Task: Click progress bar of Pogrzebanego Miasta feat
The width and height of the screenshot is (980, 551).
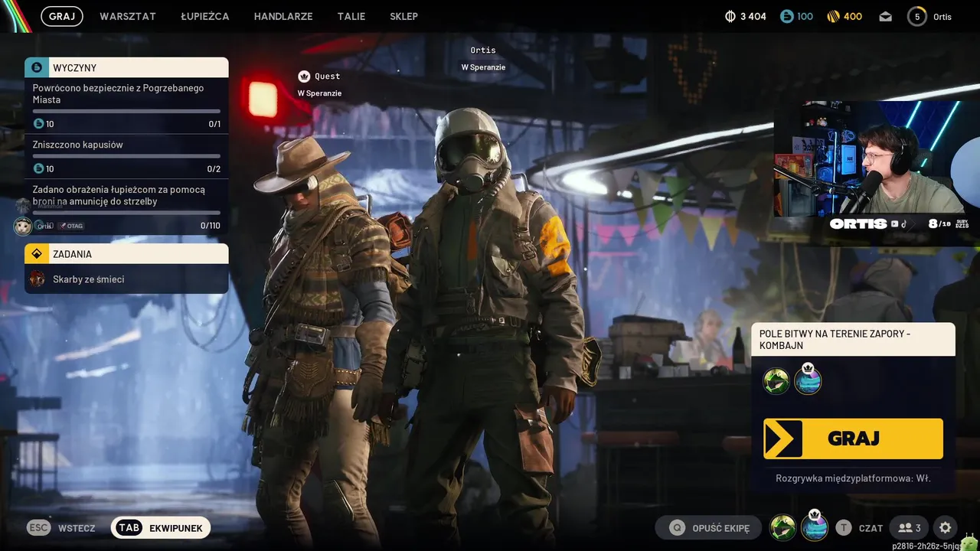Action: pos(126,111)
